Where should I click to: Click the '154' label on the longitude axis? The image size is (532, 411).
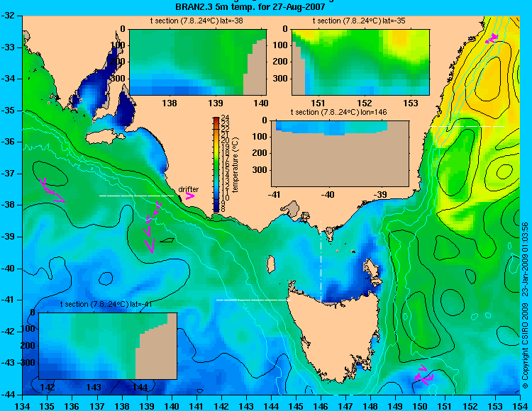[521, 406]
